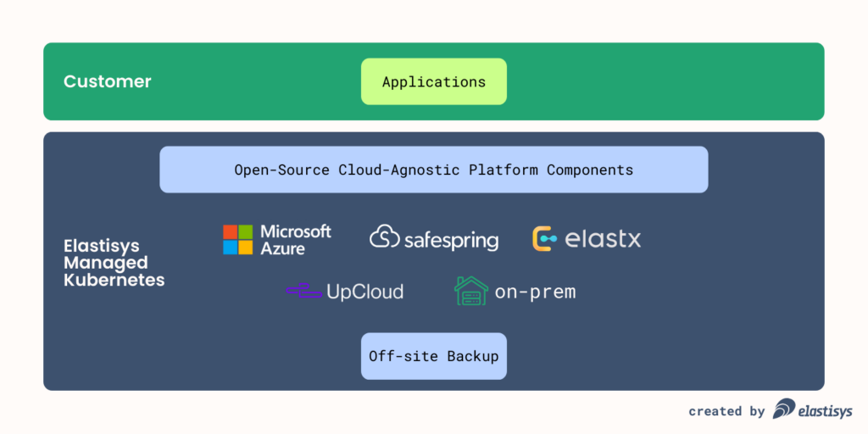The height and width of the screenshot is (434, 868).
Task: Click the green on-prem house icon
Action: click(470, 291)
